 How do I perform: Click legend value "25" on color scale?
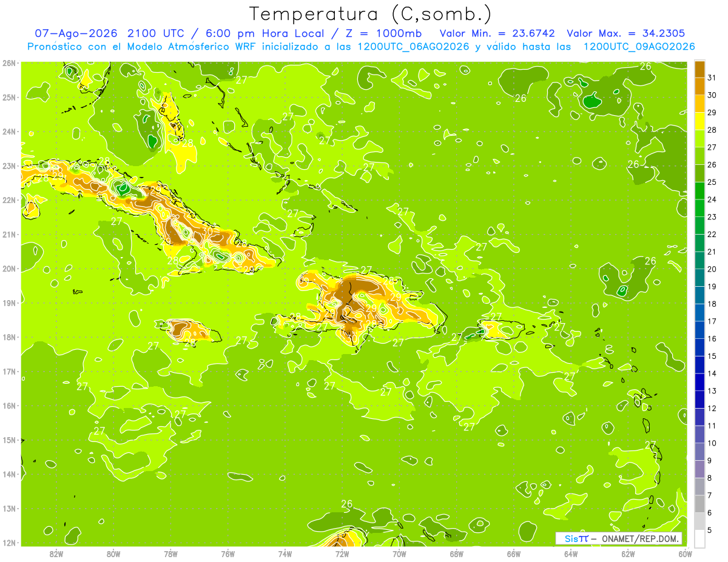coord(712,182)
